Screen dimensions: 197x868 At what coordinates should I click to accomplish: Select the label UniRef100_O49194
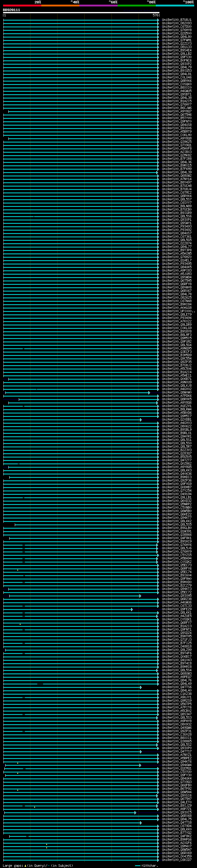click(177, 494)
